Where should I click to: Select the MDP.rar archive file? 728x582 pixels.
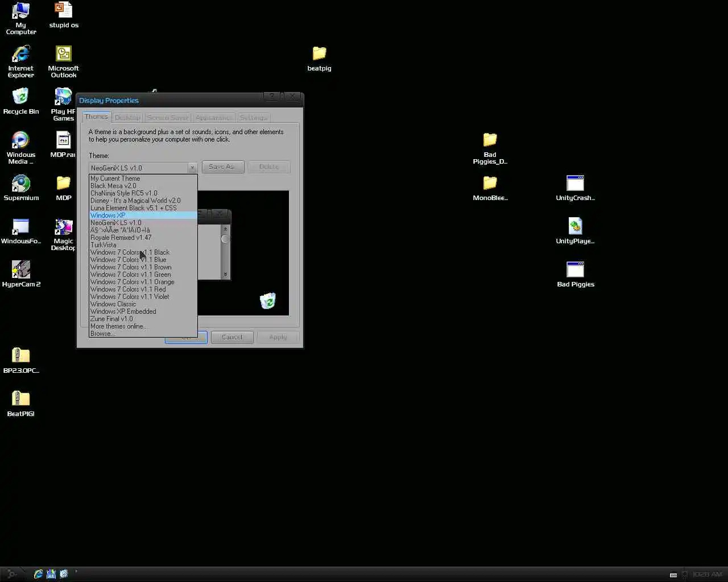coord(63,145)
